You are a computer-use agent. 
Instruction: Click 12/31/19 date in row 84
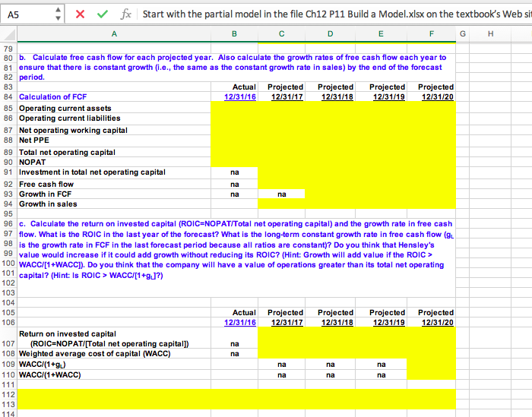point(389,97)
